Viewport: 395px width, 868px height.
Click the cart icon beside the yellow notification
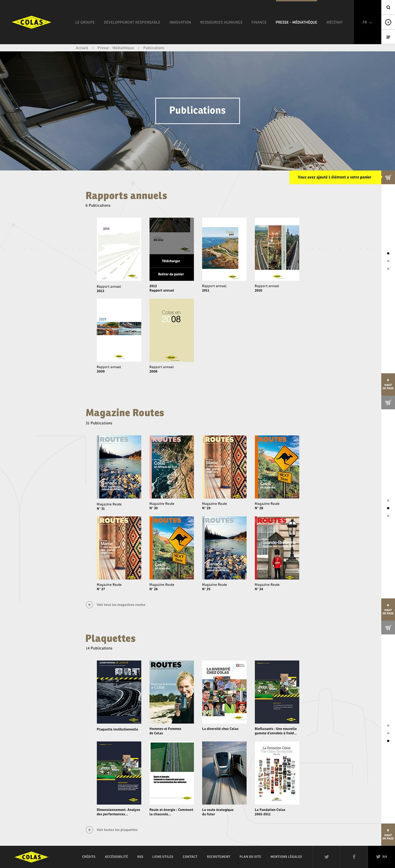click(x=388, y=177)
